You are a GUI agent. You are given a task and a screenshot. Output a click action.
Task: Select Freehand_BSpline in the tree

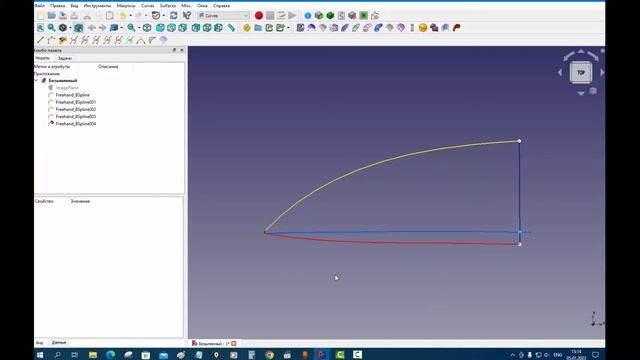[72, 95]
